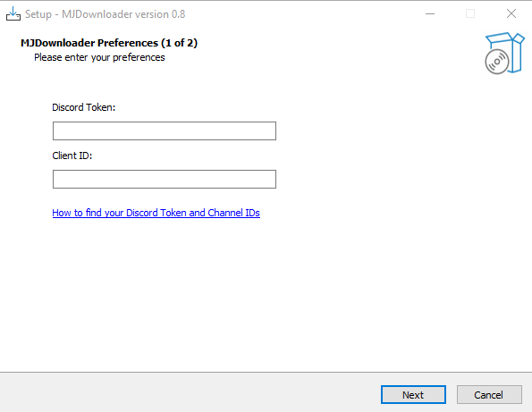Viewport: 532px width, 412px height.
Task: Click the empty gray area left of Next
Action: pyautogui.click(x=190, y=393)
